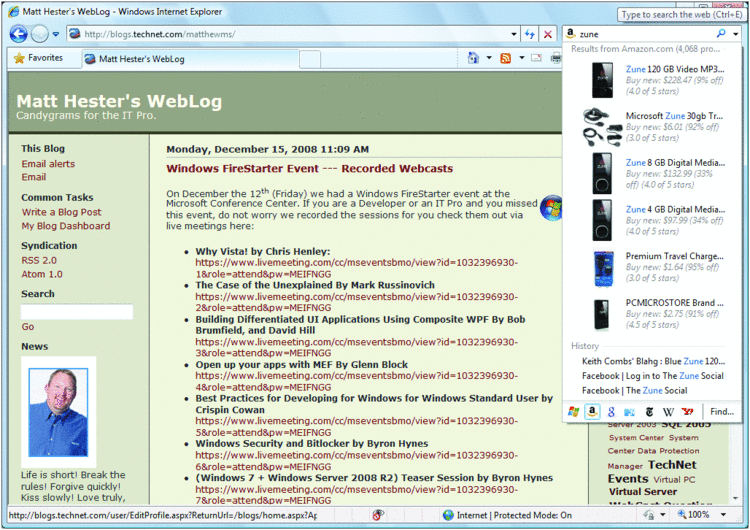Switch to Google search provider icon
The width and height of the screenshot is (750, 530).
click(611, 412)
